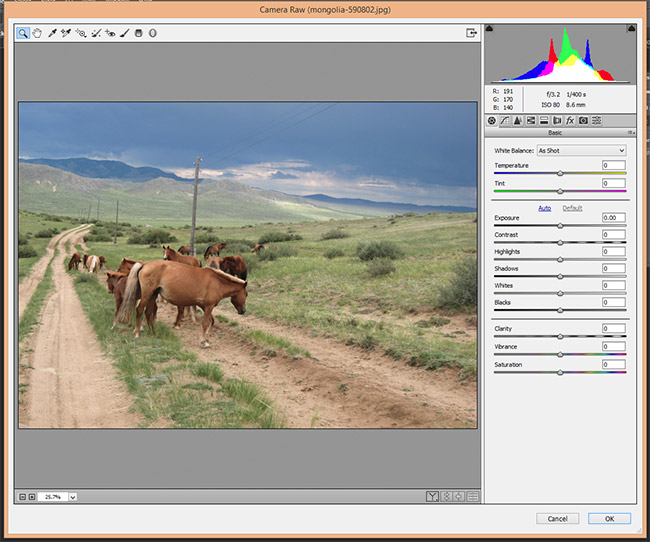
Task: Click the Exposure slider handle
Action: tap(560, 226)
